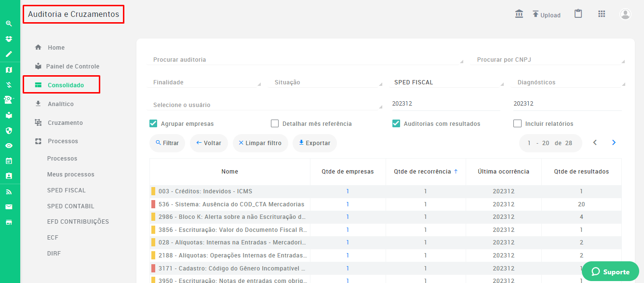Image resolution: width=644 pixels, height=283 pixels.
Task: Sort table by Nome column header
Action: coord(229,172)
